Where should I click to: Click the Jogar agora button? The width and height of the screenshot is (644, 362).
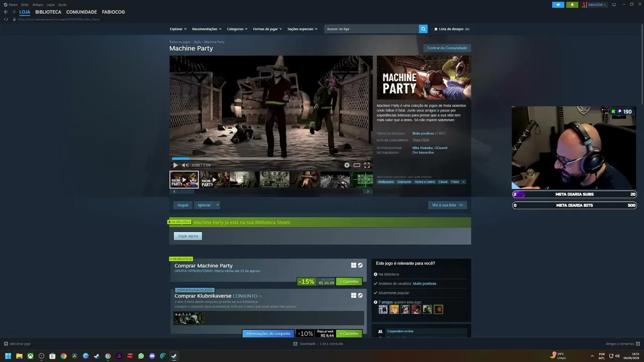(x=188, y=236)
